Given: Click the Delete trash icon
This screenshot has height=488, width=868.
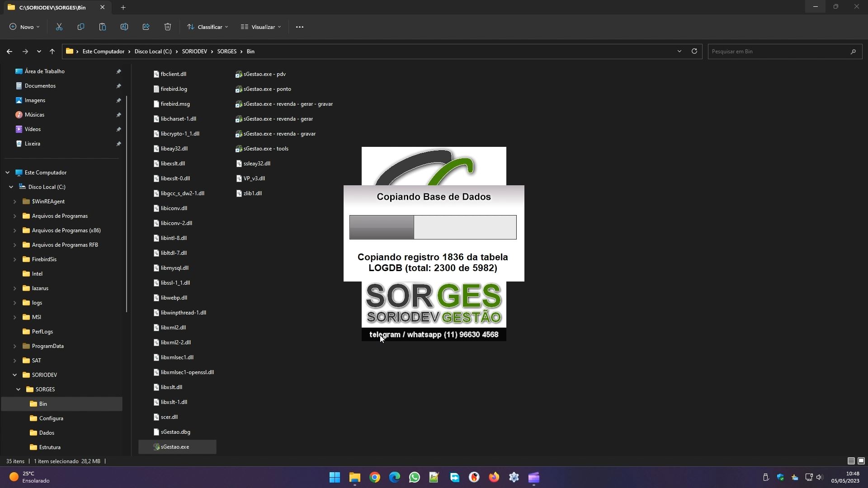Looking at the screenshot, I should 168,27.
